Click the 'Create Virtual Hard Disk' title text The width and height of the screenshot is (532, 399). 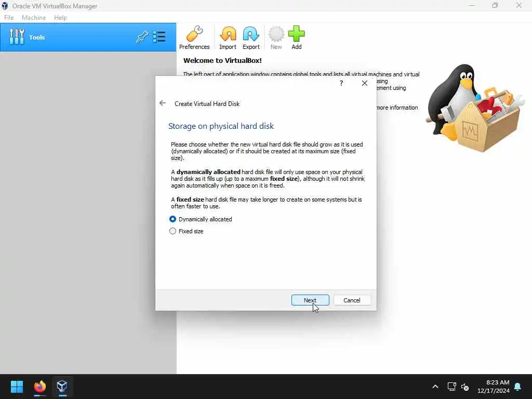[x=207, y=104]
